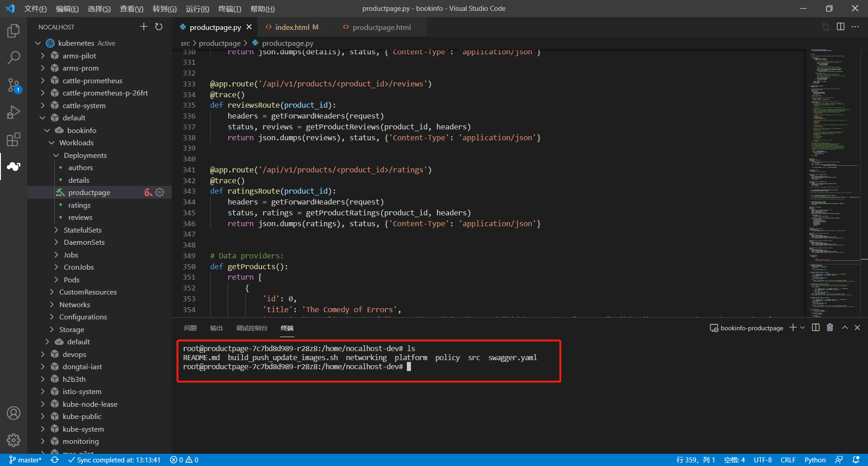Screen dimensions: 868x466
Task: Change the CRLF line ending
Action: (788, 460)
